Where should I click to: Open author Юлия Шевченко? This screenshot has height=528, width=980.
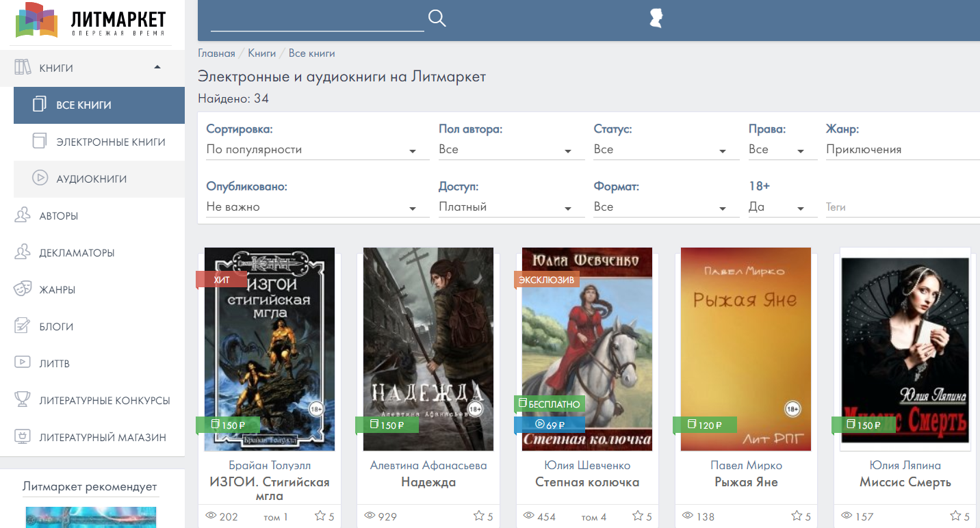pos(587,465)
